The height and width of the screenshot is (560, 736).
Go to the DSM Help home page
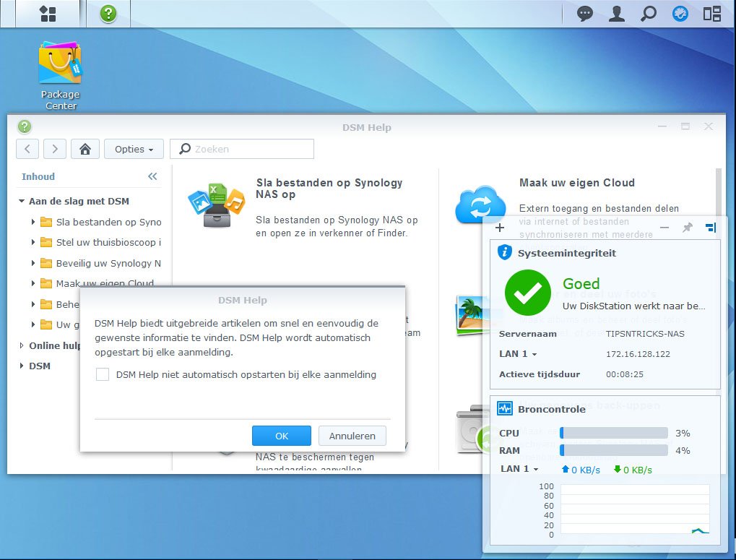[x=85, y=149]
